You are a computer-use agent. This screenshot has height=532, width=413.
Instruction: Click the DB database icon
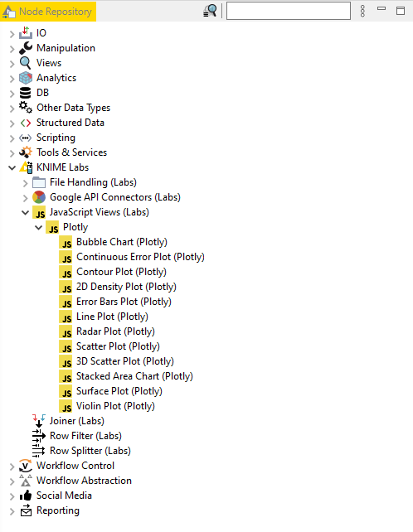[26, 93]
